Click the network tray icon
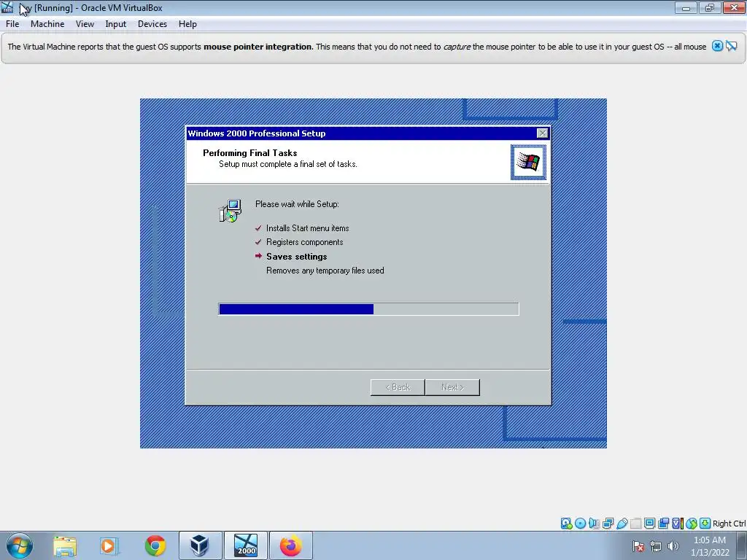Viewport: 747px width, 560px height. 656,546
